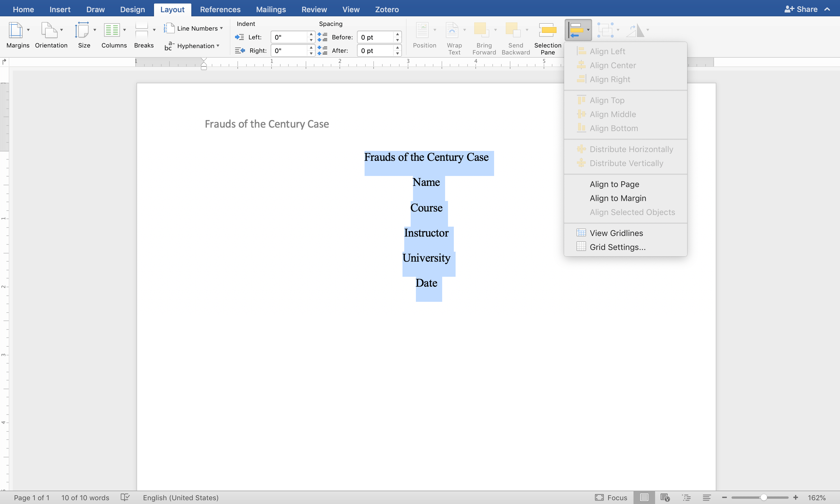The image size is (840, 504).
Task: Open spelling and grammar check icon
Action: [125, 498]
